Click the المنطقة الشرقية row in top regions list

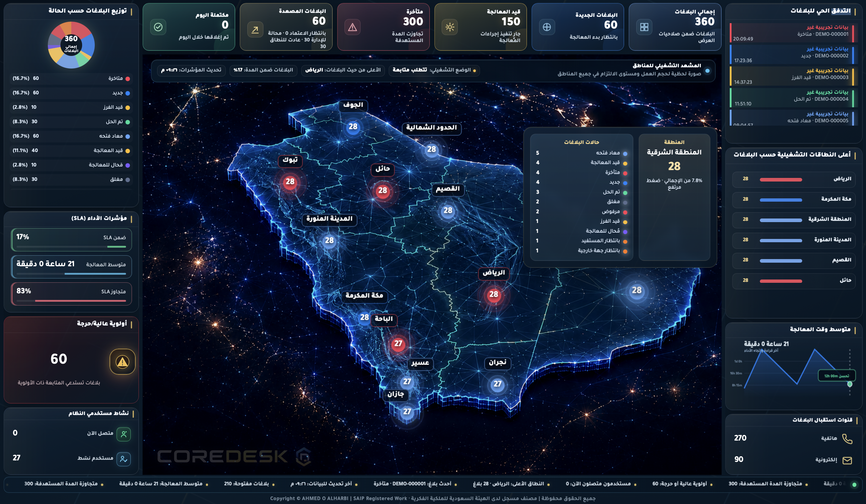[x=794, y=220]
